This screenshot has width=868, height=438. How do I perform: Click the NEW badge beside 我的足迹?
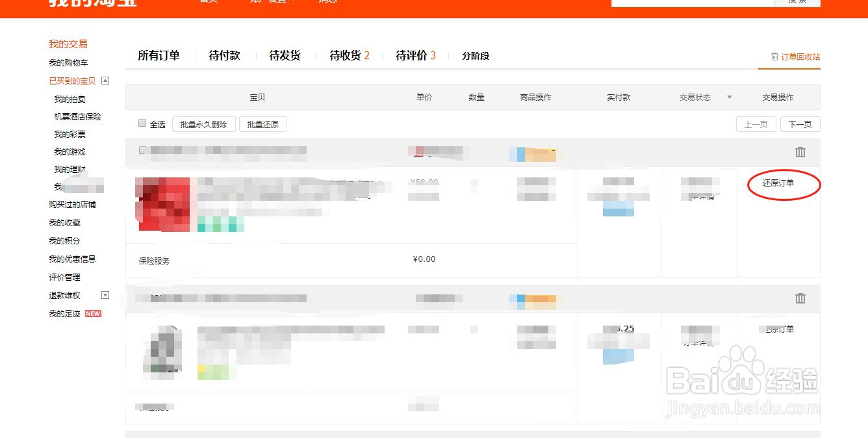click(93, 313)
